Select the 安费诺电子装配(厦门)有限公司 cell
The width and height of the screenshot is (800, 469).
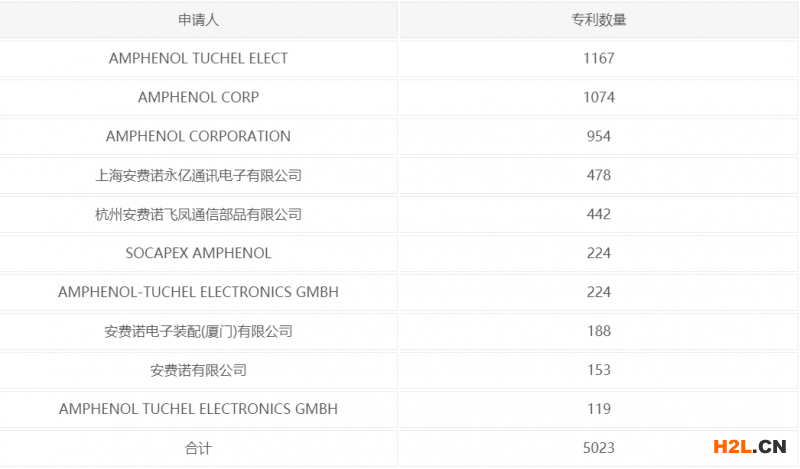pyautogui.click(x=198, y=331)
